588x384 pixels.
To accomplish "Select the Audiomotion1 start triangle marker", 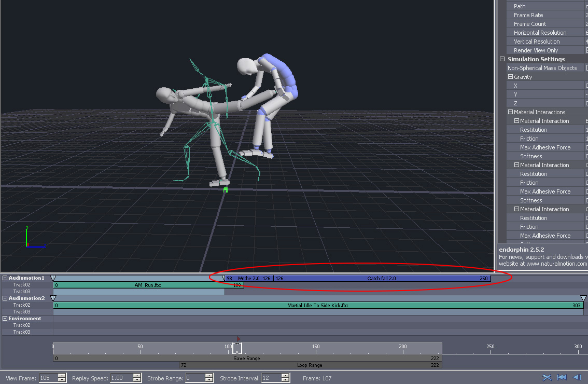I will click(53, 278).
